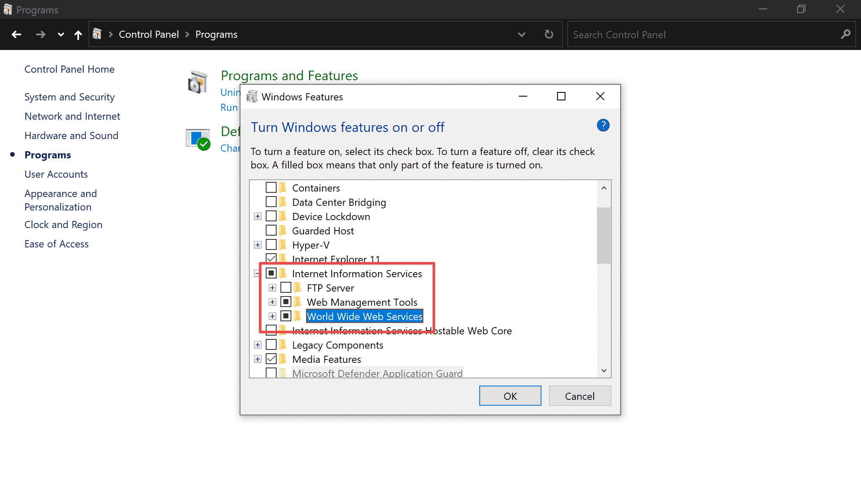Check the Hyper-V checkbox
The height and width of the screenshot is (504, 861).
click(x=271, y=245)
